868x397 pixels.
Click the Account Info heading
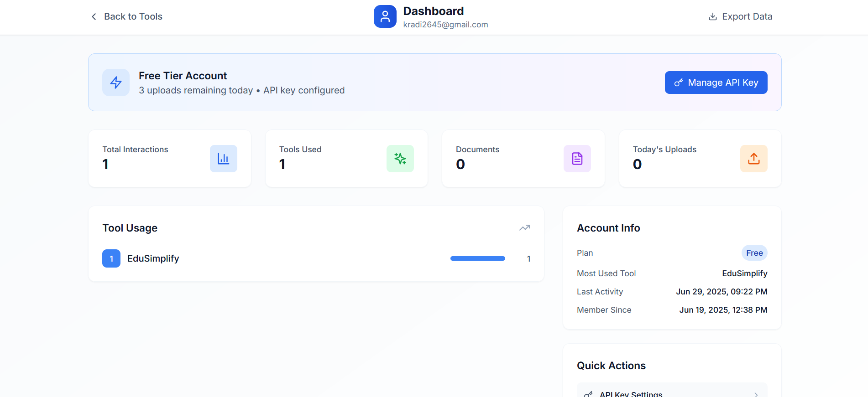point(608,228)
